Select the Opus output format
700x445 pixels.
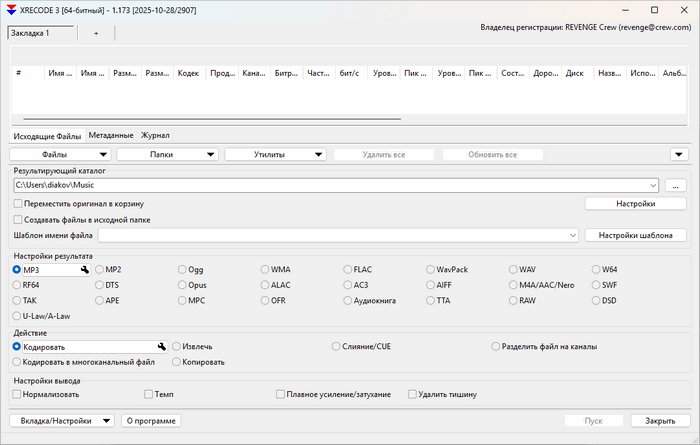click(x=182, y=285)
